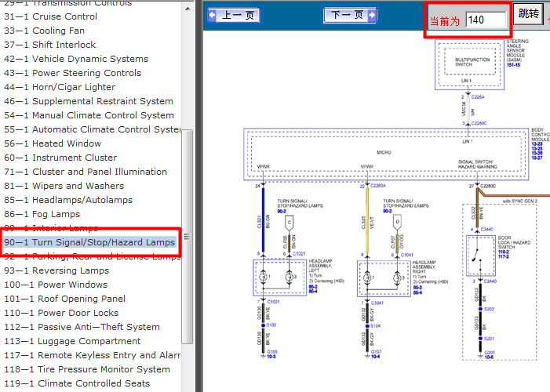Follow the 13-23 Body Control Module link
This screenshot has width=550, height=392.
pos(537,144)
